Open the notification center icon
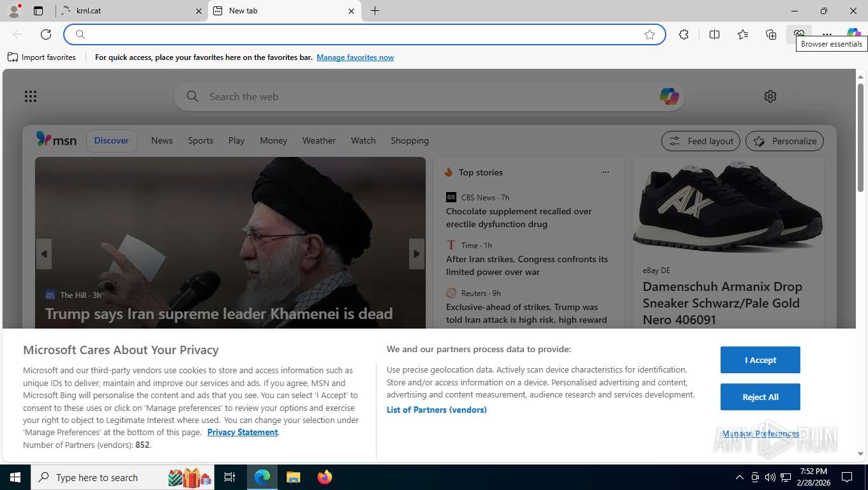Image resolution: width=868 pixels, height=490 pixels. 847,477
